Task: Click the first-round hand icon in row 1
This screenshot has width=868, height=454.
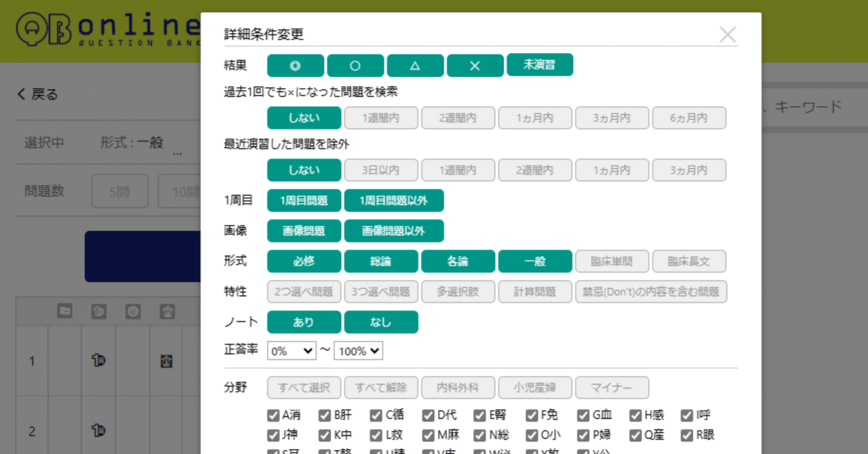Action: [98, 361]
